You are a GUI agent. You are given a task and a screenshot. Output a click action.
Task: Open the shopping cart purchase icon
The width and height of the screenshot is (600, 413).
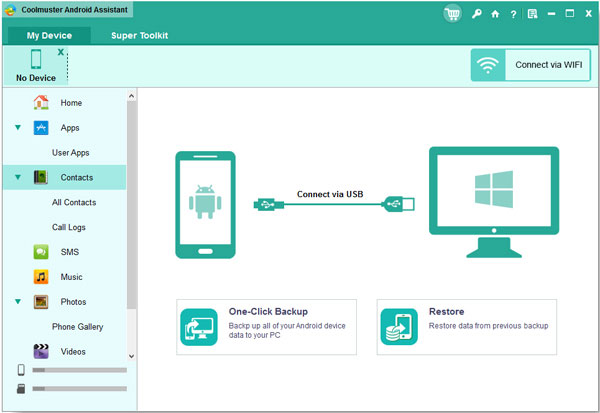452,14
